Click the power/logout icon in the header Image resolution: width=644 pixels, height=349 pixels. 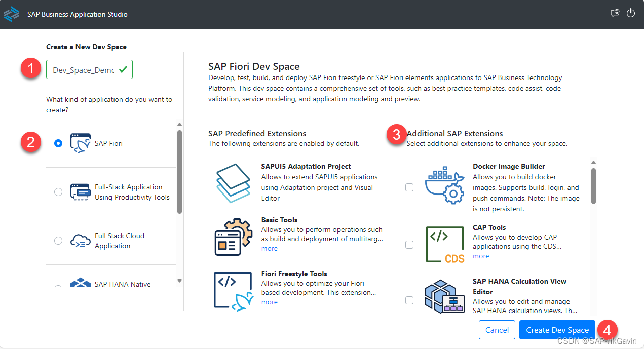[x=631, y=13]
